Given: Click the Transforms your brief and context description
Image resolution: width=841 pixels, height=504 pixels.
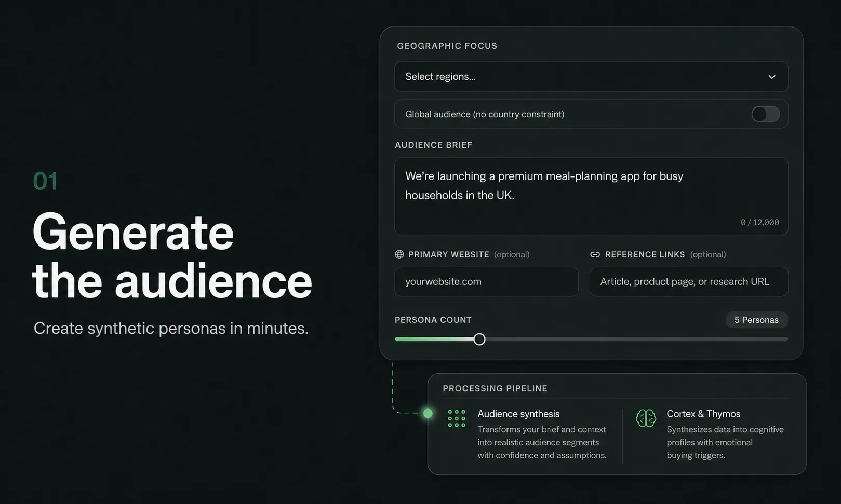Looking at the screenshot, I should tap(542, 442).
